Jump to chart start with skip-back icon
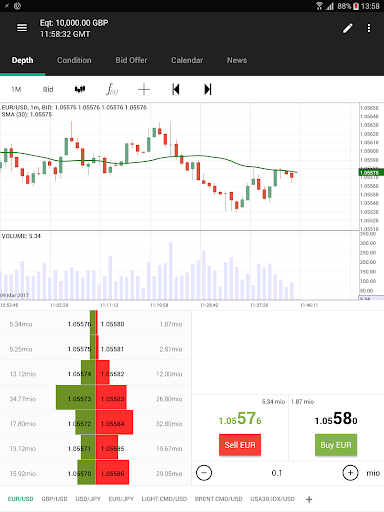The image size is (384, 512). (176, 89)
